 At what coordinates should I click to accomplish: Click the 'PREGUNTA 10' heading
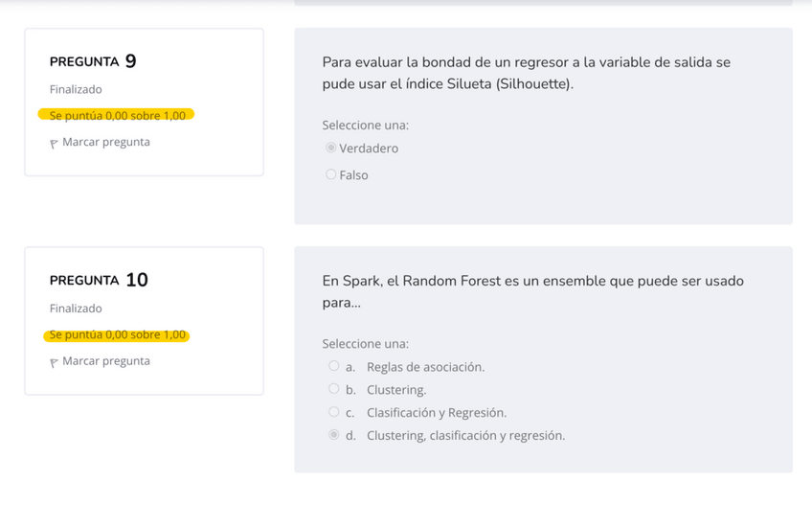99,281
